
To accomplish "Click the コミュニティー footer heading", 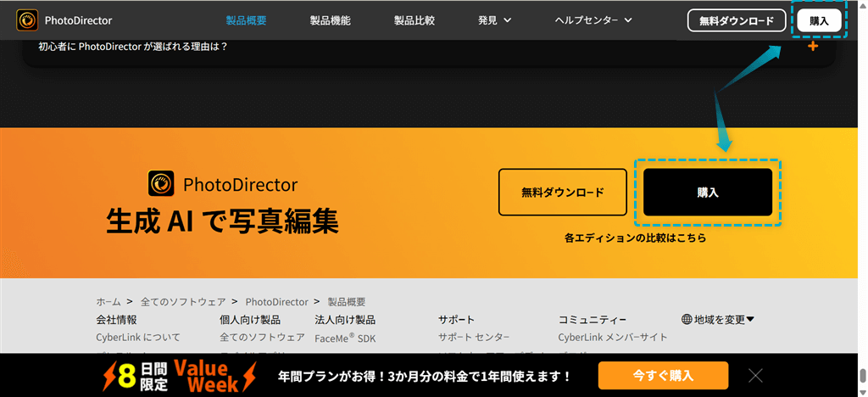I will pyautogui.click(x=593, y=320).
